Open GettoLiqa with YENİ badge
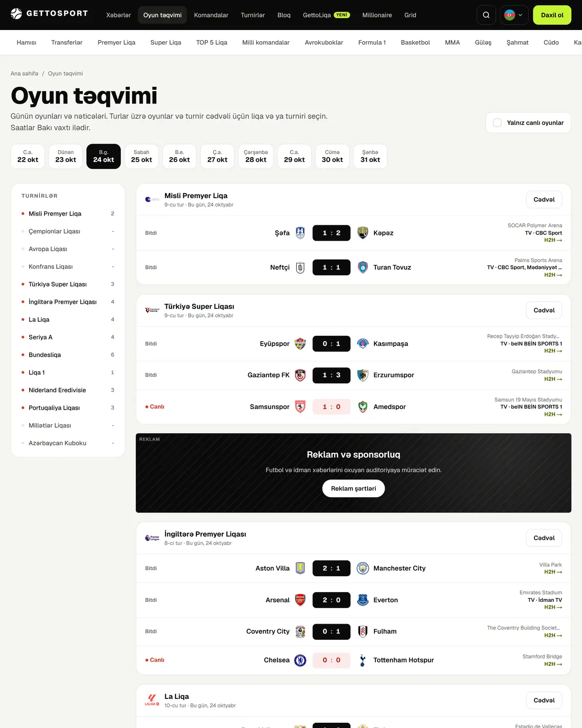Viewport: 582px width, 728px height. coord(326,15)
